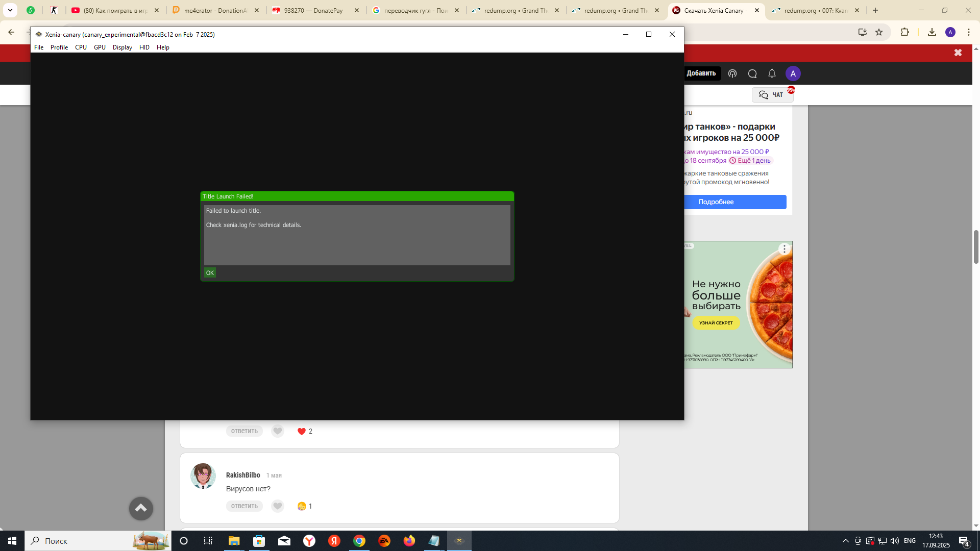
Task: Click OK in Title Launch Failed dialog
Action: point(210,273)
